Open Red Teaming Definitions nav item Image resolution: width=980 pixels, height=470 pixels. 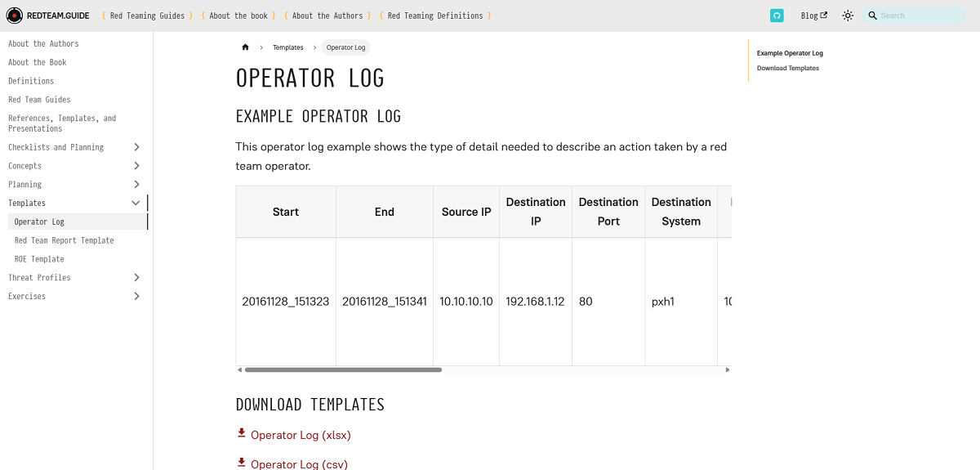[435, 16]
